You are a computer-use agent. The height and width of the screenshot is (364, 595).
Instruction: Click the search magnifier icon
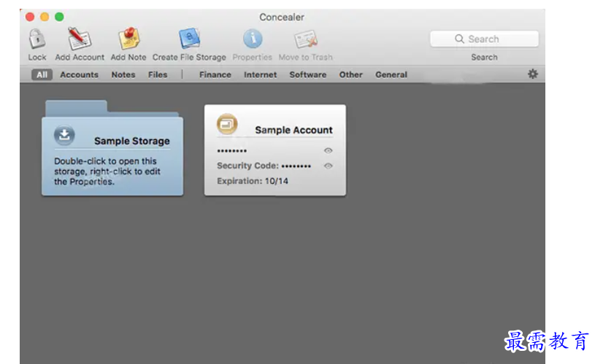coord(459,39)
